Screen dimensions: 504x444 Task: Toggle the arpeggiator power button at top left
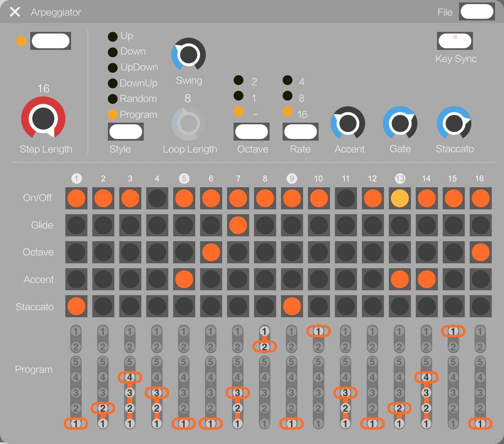tap(50, 41)
